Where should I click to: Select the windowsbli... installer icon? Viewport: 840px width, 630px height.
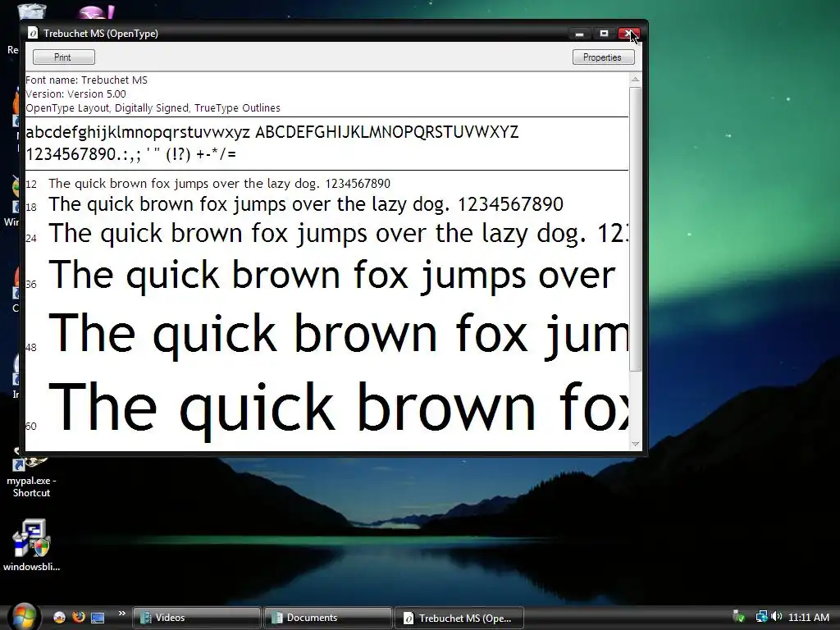tap(31, 546)
